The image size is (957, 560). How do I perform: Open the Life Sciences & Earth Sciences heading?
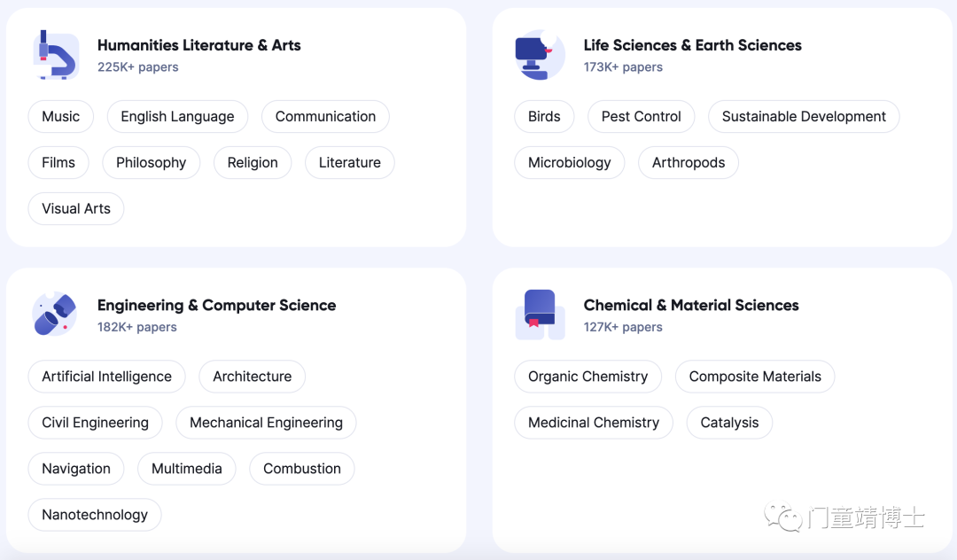[692, 45]
